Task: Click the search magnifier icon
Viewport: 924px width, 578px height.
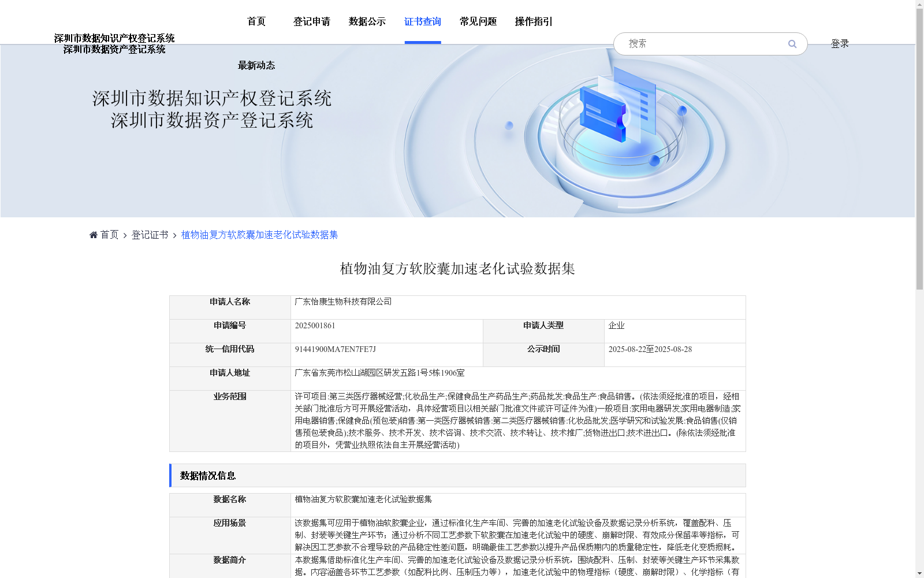Action: point(792,44)
